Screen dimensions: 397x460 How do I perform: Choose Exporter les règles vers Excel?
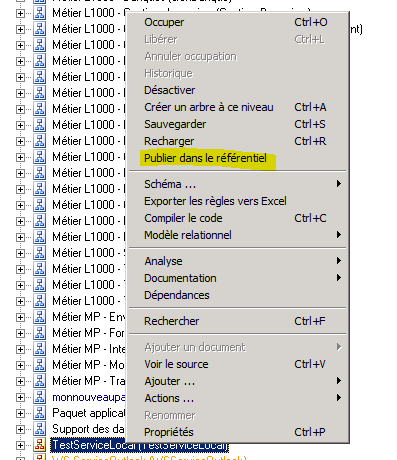[237, 201]
